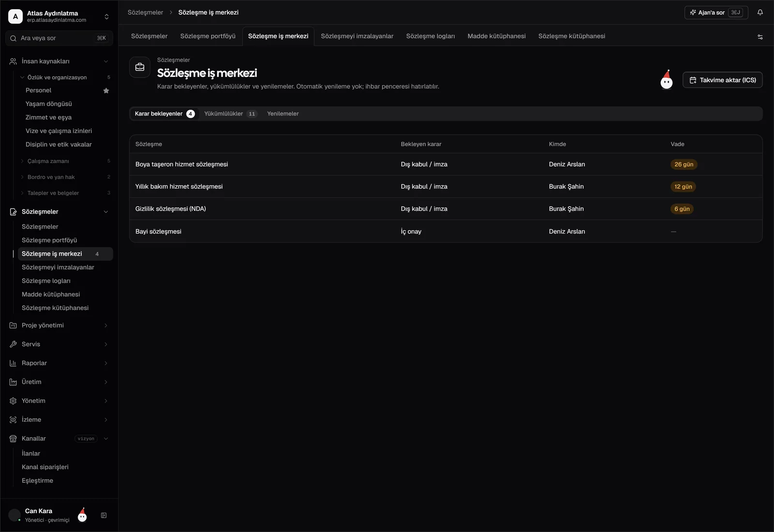Toggle favorite star next to Personel
774x532 pixels.
coord(106,90)
